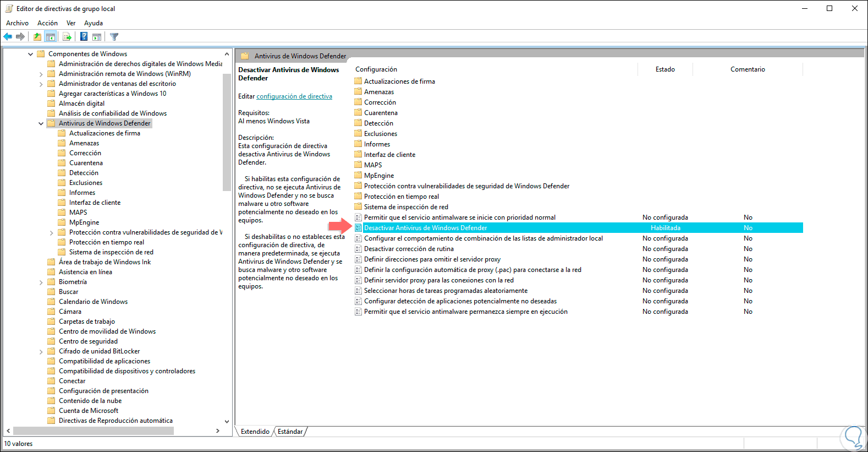The height and width of the screenshot is (452, 868).
Task: Click the folder icon next to Buscar in the tree
Action: tap(51, 292)
